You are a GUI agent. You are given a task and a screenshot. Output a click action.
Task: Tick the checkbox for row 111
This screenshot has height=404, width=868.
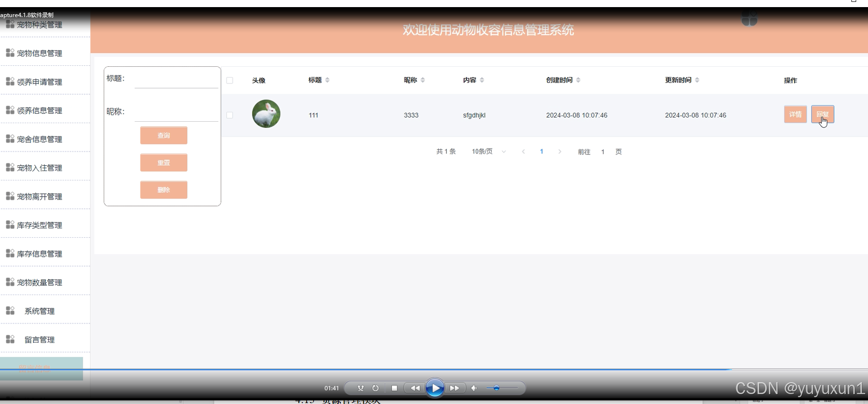(230, 115)
